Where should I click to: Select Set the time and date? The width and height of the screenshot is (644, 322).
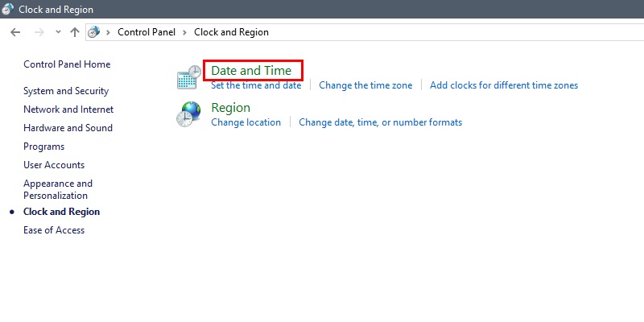(x=256, y=85)
